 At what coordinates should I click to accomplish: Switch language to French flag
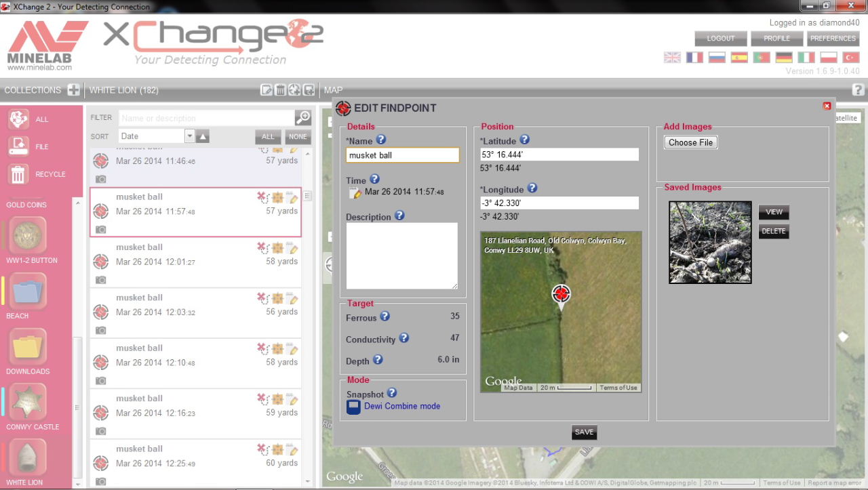click(x=694, y=58)
